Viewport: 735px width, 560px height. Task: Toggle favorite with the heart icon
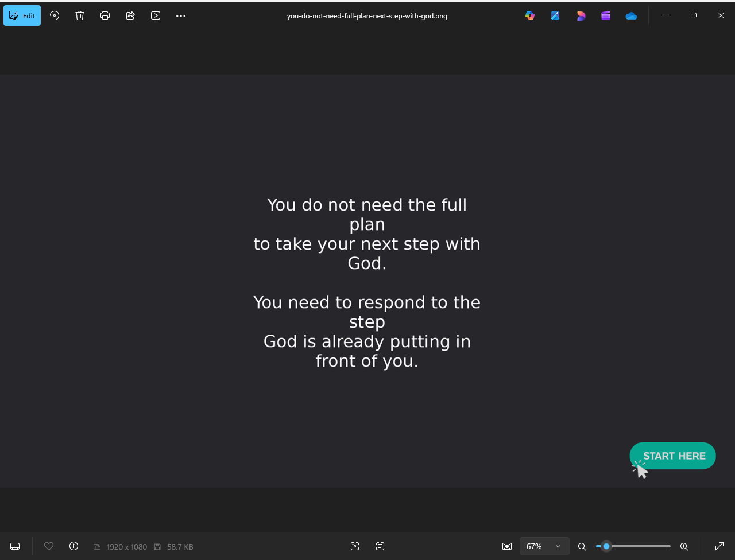49,546
